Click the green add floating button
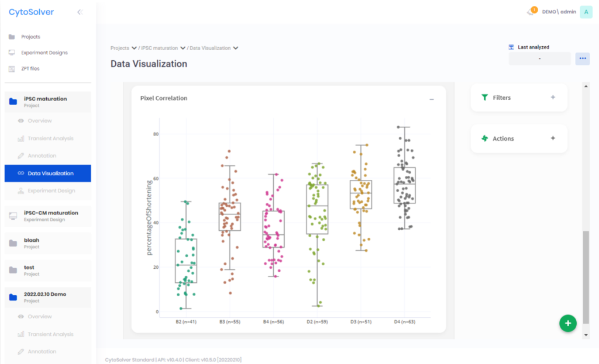The width and height of the screenshot is (599, 364). 567,323
